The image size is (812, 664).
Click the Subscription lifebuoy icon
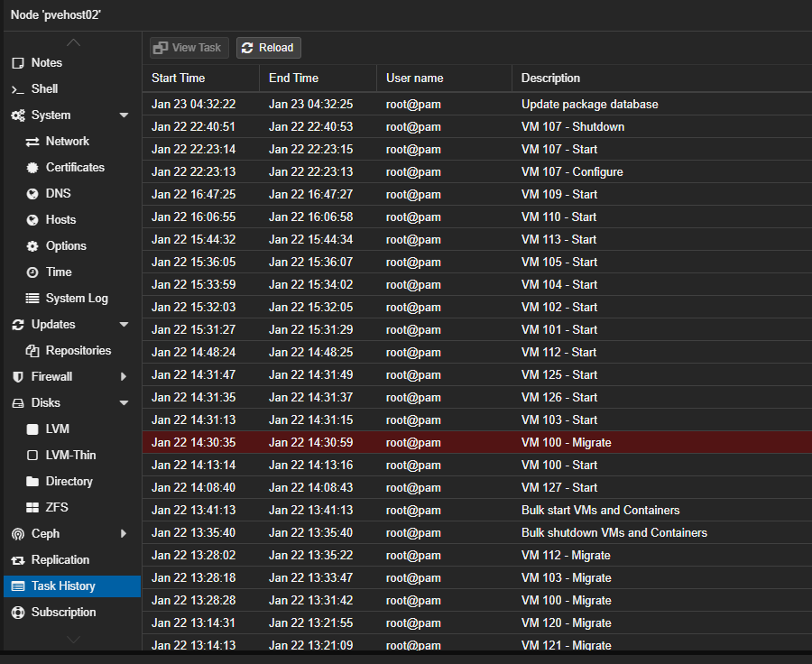coord(17,613)
